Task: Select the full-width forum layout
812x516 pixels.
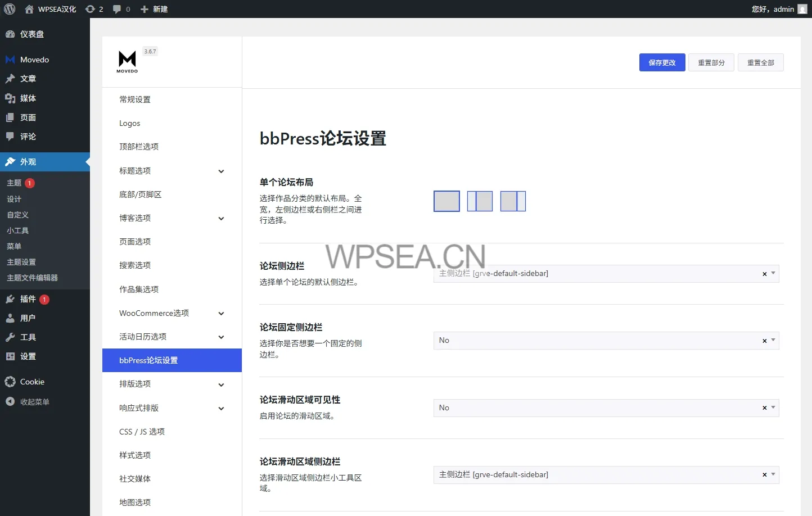Action: click(x=446, y=201)
